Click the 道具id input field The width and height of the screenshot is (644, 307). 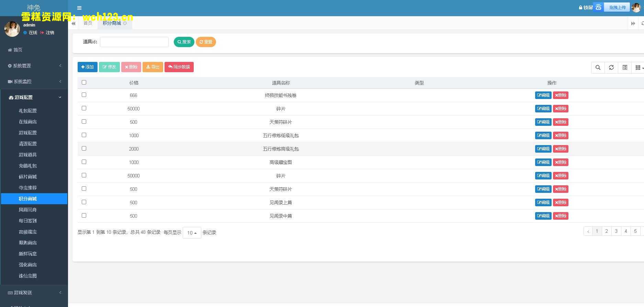(134, 42)
